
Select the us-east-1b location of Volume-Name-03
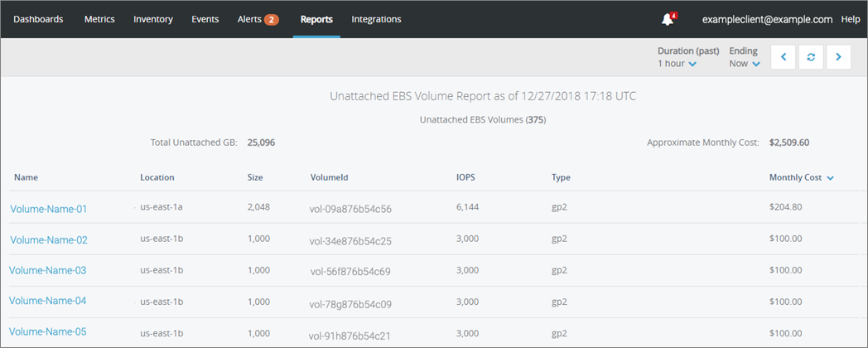click(162, 270)
